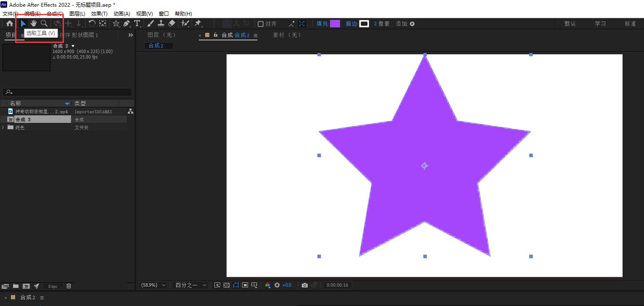This screenshot has width=644, height=306.
Task: Toggle the transparency grid in viewer
Action: tap(227, 285)
